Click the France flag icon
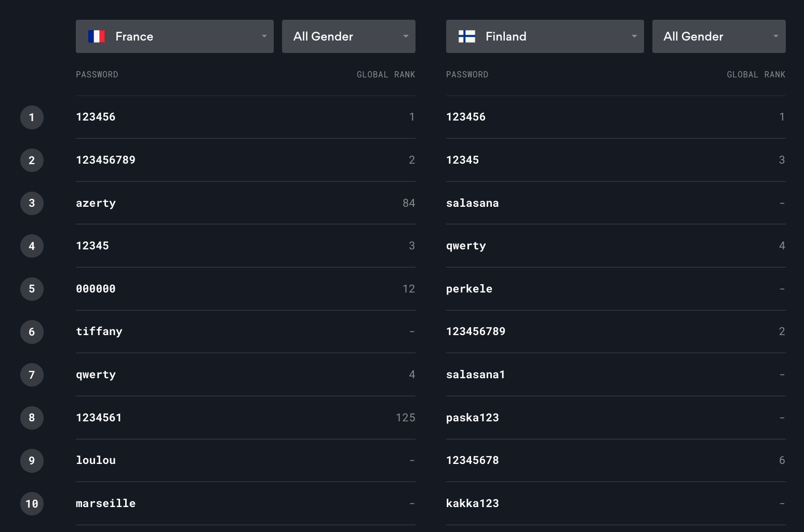804x532 pixels. pos(97,36)
